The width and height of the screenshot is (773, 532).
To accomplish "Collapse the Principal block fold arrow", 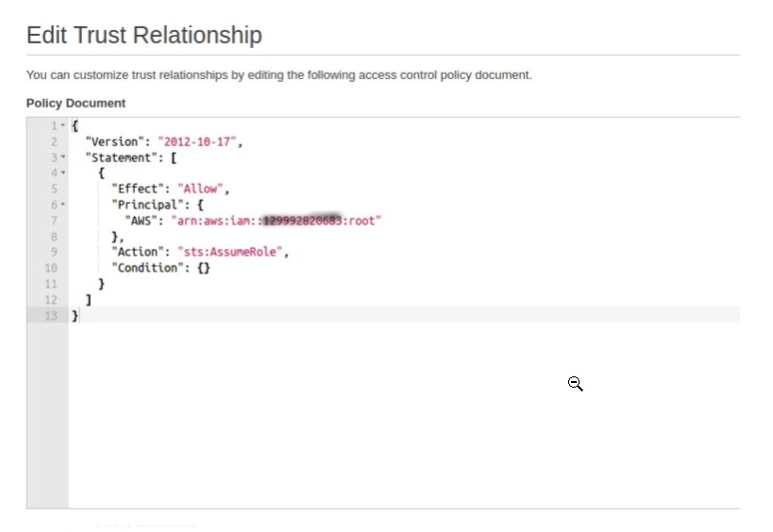I will [63, 205].
